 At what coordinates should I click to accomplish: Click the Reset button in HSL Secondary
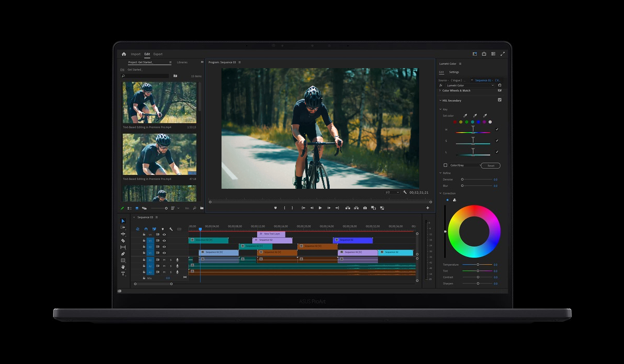(490, 165)
